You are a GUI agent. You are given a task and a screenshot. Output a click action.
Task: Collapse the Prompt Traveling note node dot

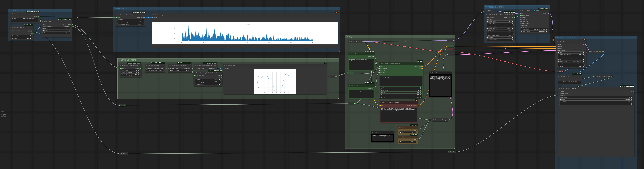coord(430,73)
